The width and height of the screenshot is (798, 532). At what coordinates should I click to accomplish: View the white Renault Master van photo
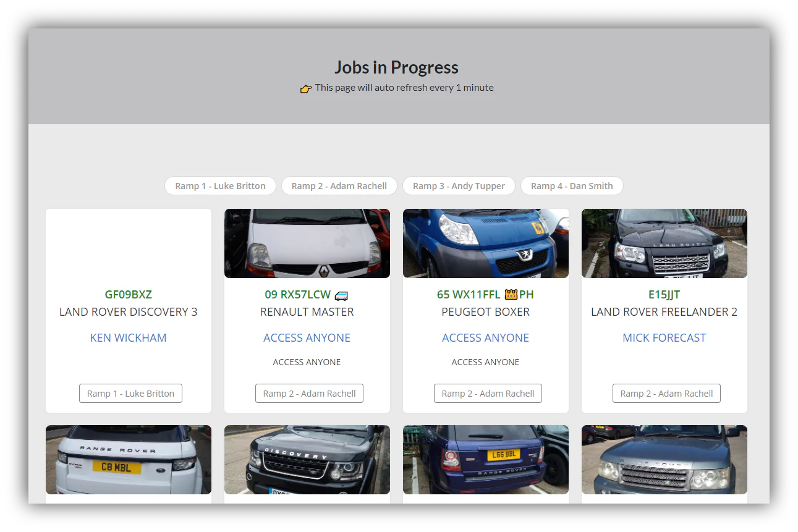tap(307, 243)
